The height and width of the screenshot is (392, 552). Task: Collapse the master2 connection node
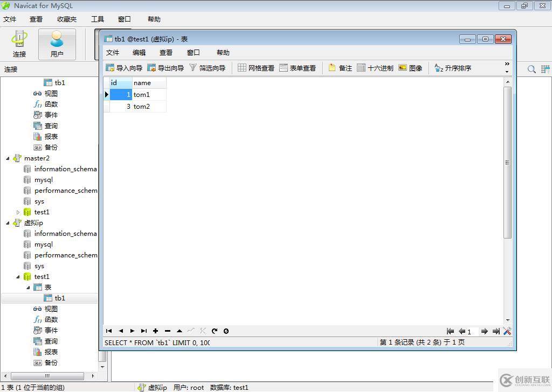(8, 158)
